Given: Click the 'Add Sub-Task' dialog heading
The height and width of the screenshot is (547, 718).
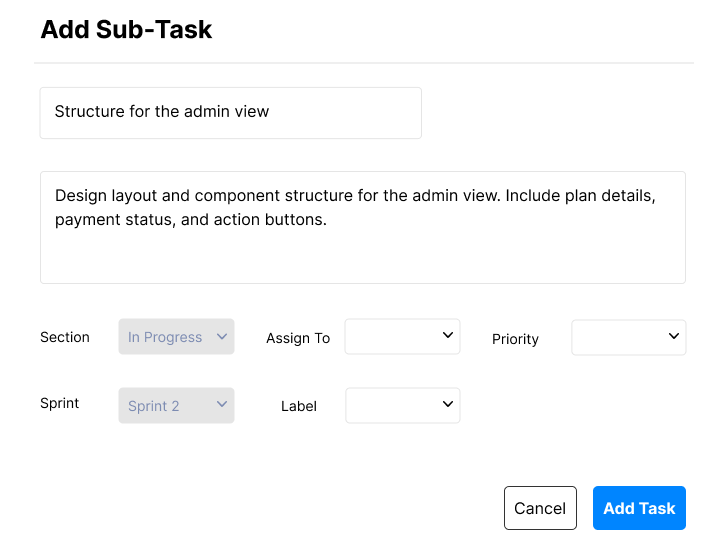Looking at the screenshot, I should click(126, 30).
